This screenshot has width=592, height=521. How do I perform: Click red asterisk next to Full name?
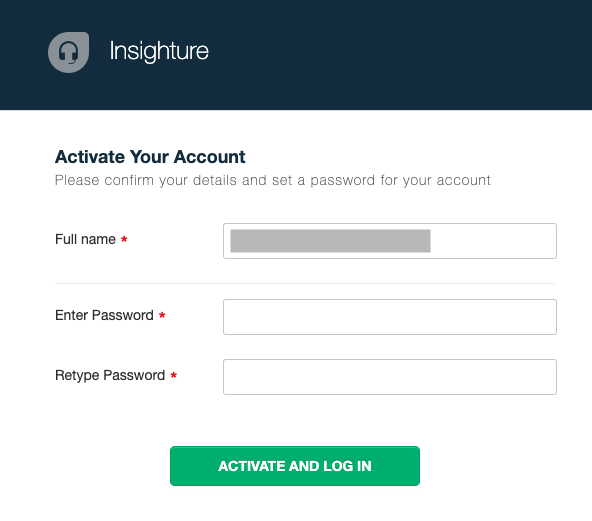coord(124,239)
